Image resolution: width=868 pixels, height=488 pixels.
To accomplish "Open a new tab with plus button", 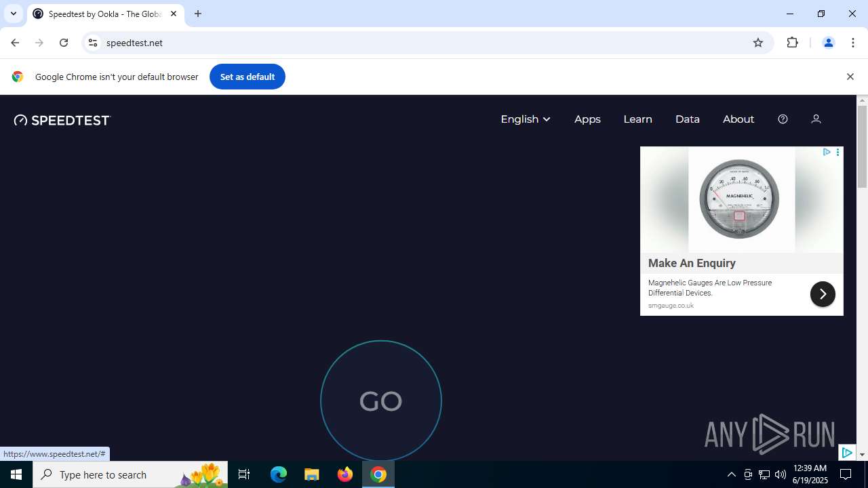I will click(x=198, y=14).
